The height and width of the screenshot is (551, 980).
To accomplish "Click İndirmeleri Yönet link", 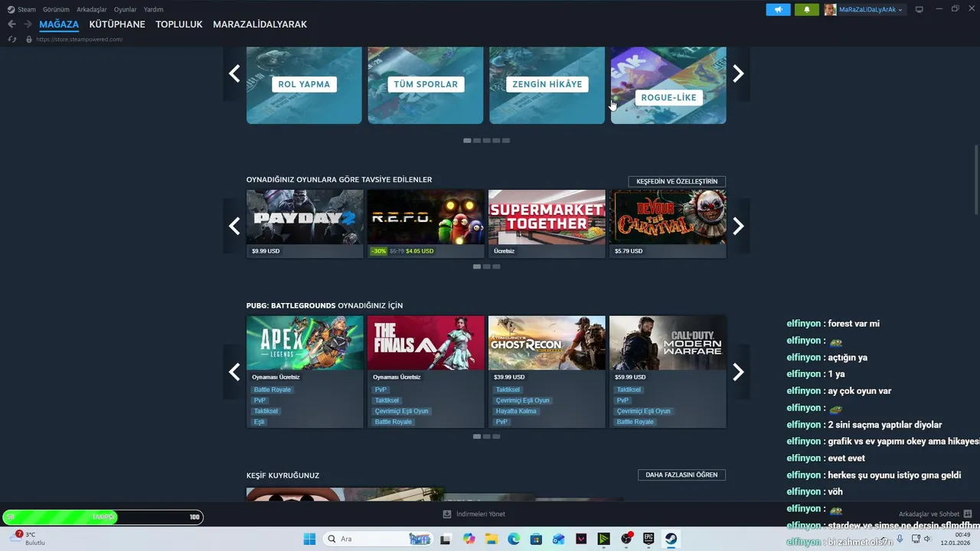I will (481, 514).
